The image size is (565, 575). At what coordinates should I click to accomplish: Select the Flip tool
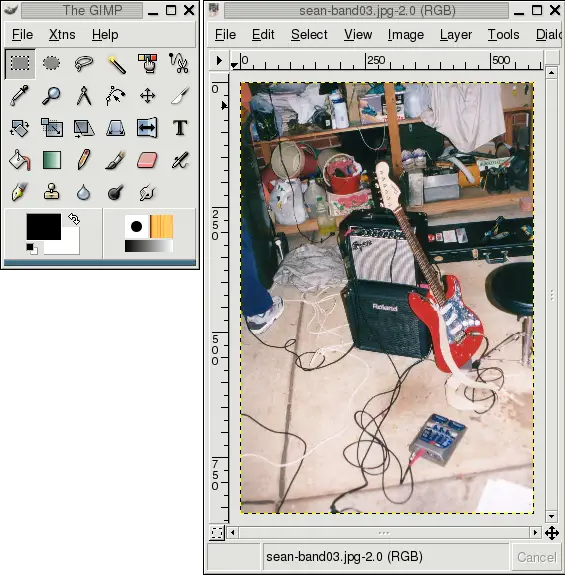[147, 128]
